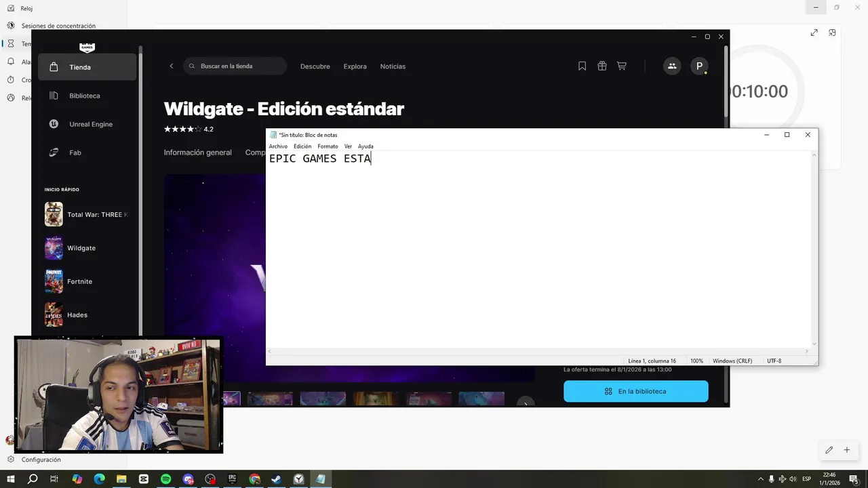Open File Explorer from the taskbar
The width and height of the screenshot is (868, 488).
[121, 479]
